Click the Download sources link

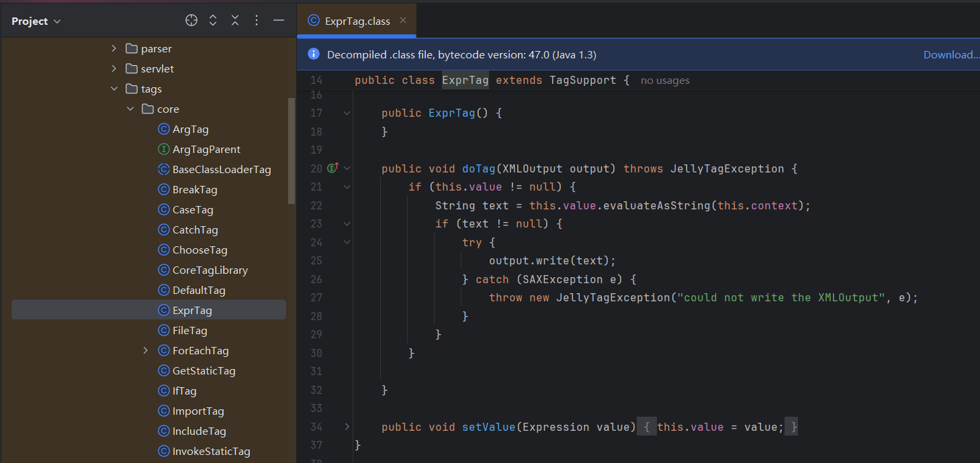(950, 55)
